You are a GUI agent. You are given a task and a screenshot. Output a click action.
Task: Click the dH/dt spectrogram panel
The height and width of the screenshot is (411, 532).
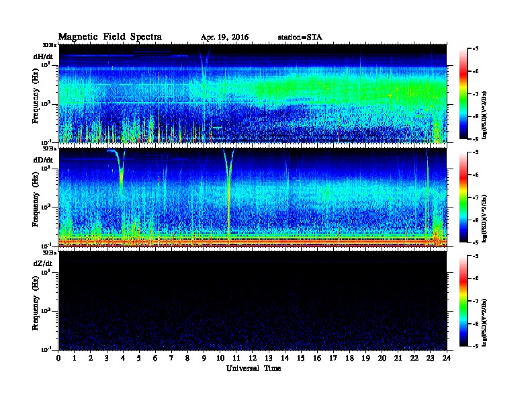coord(253,93)
